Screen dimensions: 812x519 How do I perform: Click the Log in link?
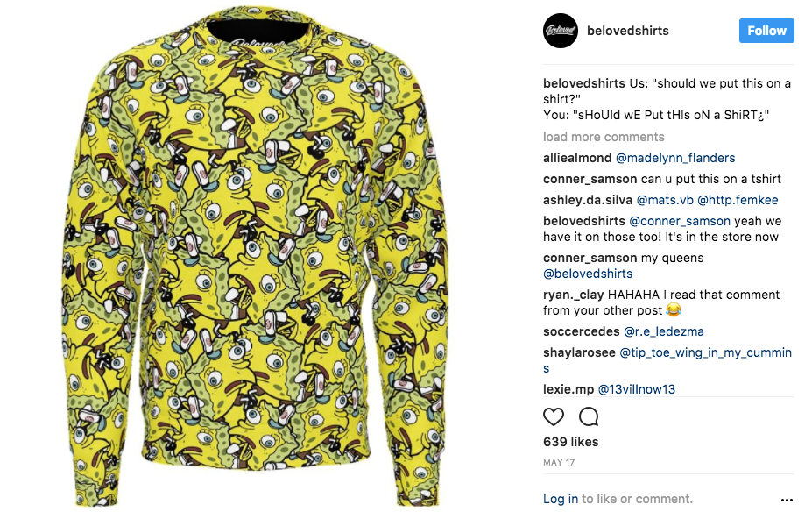click(x=561, y=500)
